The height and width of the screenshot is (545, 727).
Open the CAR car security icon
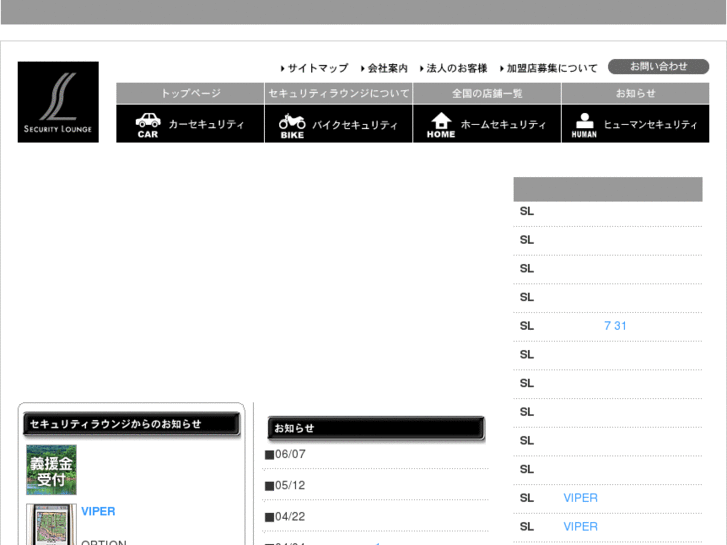coord(148,125)
